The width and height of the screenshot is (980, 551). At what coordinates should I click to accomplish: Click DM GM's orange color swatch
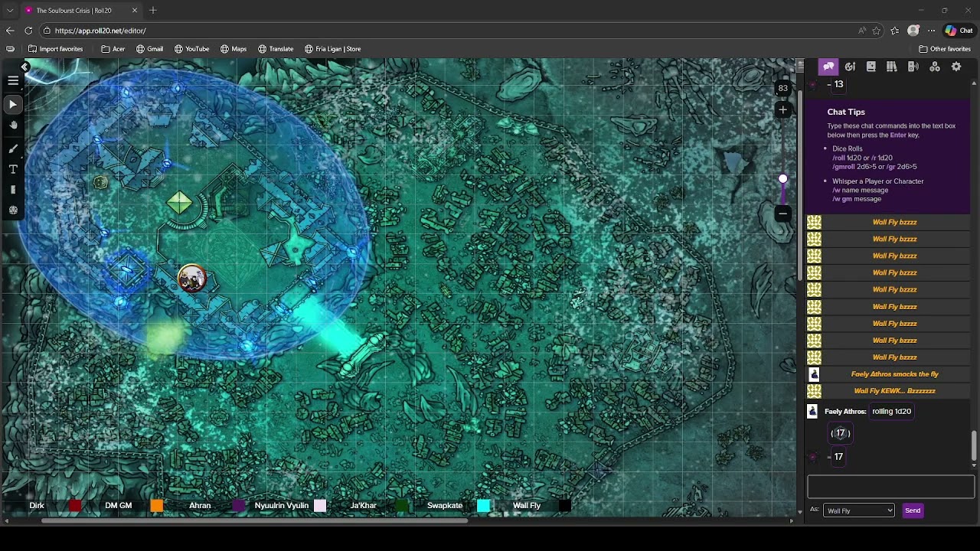(x=157, y=505)
